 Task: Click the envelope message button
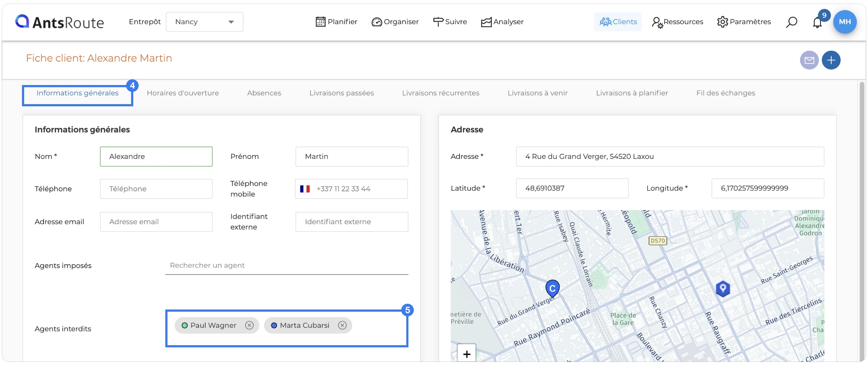pyautogui.click(x=809, y=60)
